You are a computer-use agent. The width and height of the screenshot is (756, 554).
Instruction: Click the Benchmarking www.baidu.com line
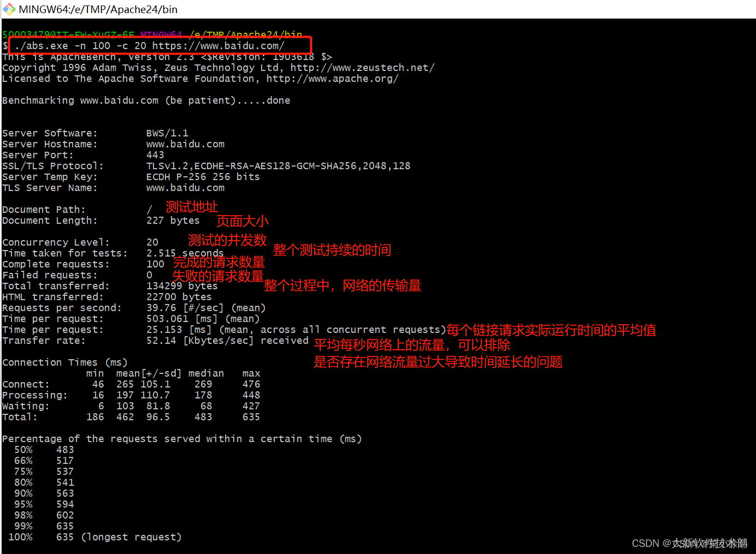pyautogui.click(x=146, y=100)
